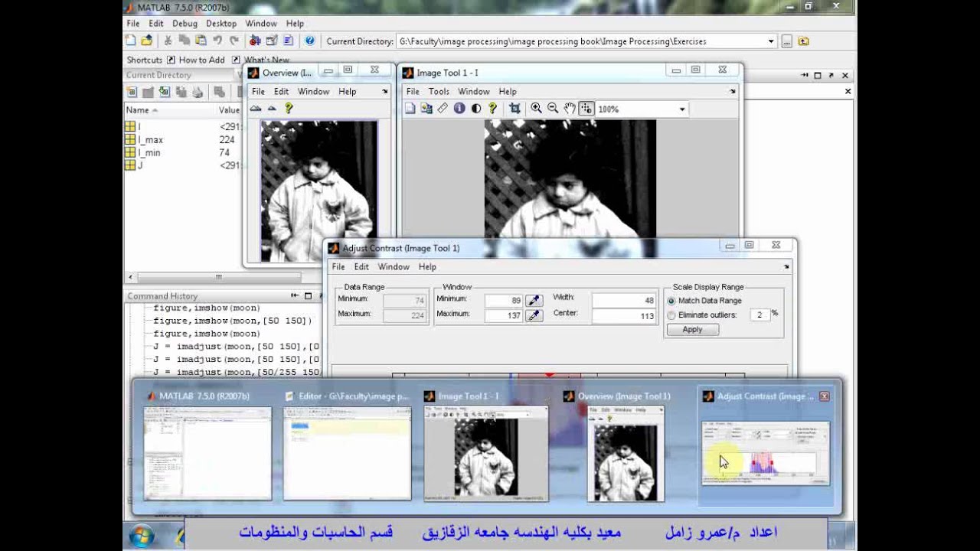Click the Paste icon in MATLAB toolbar
This screenshot has width=980, height=551.
(x=201, y=41)
